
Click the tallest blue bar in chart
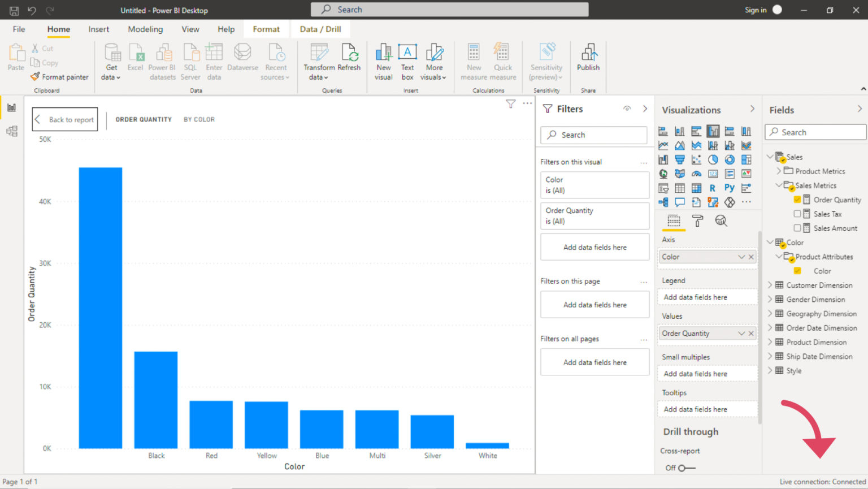pos(101,308)
